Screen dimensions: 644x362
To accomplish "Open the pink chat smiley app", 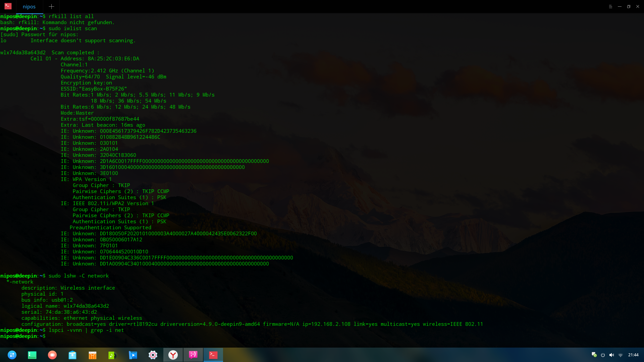I will 193,355.
